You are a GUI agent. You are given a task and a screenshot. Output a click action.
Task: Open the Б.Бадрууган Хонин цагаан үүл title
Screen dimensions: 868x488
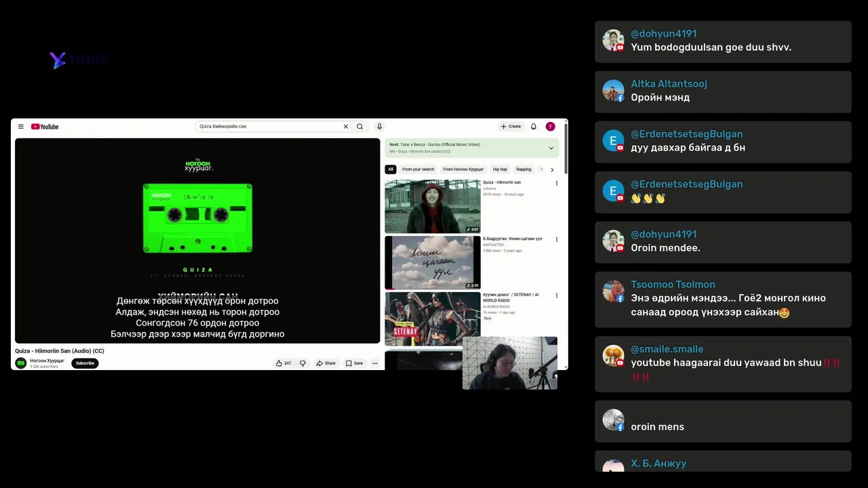point(513,239)
